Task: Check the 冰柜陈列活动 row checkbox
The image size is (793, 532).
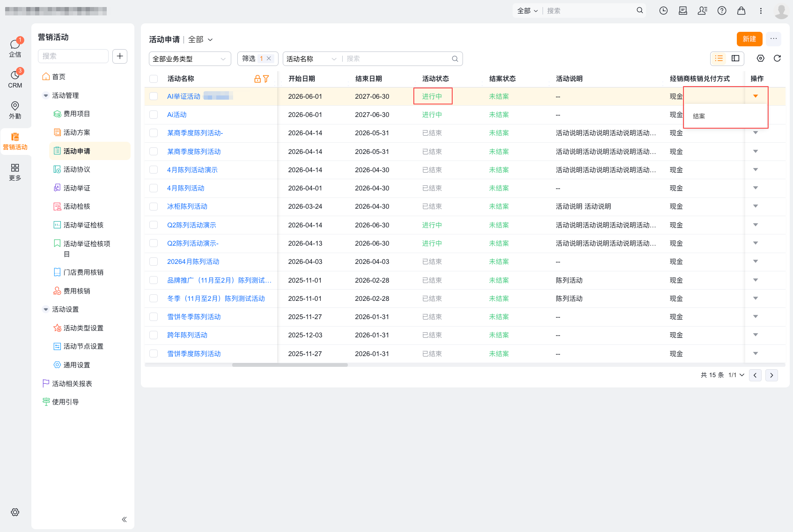Action: 154,206
